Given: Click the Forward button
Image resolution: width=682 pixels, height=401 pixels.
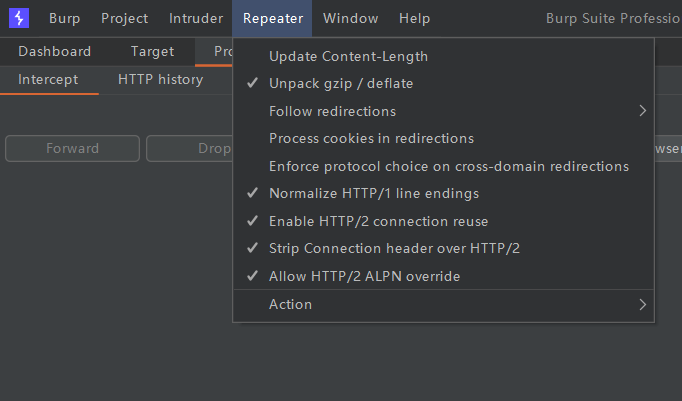Looking at the screenshot, I should coord(72,148).
